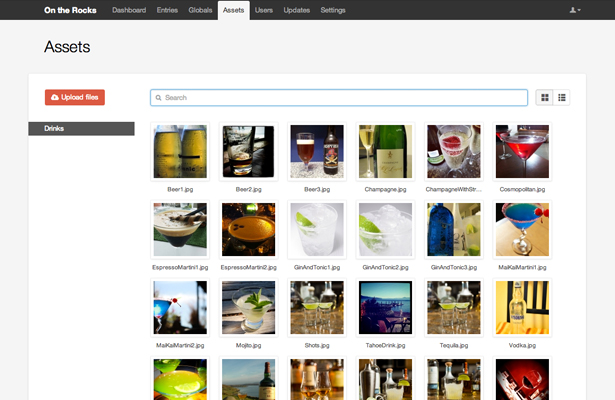
Task: Select the Beer3.jpg thumbnail
Action: coord(317,151)
